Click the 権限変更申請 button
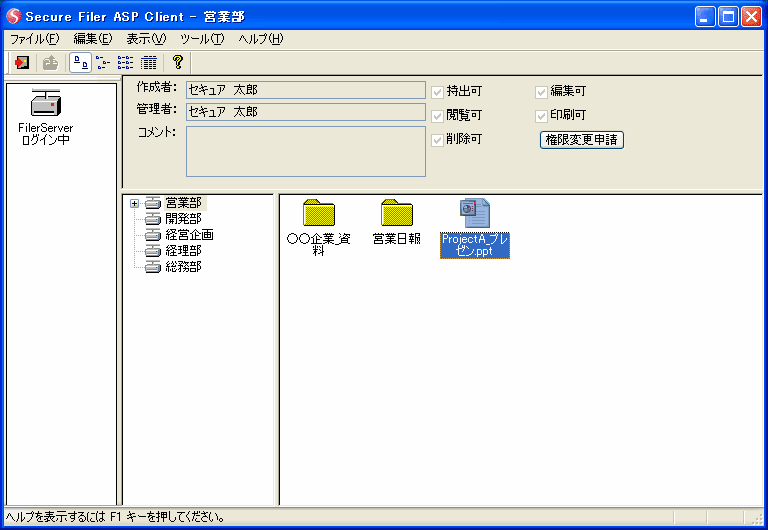The height and width of the screenshot is (530, 768). (x=581, y=140)
